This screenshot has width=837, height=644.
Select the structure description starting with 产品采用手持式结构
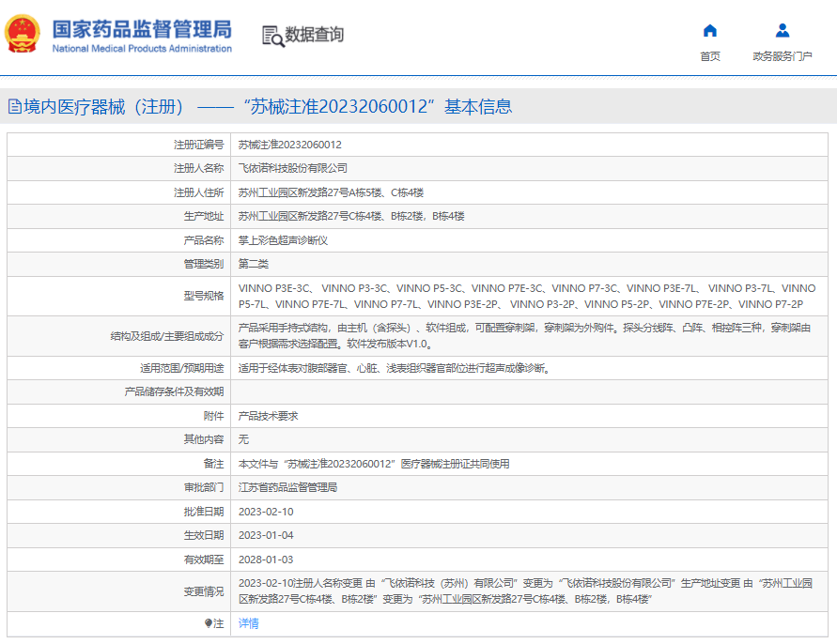(x=525, y=335)
